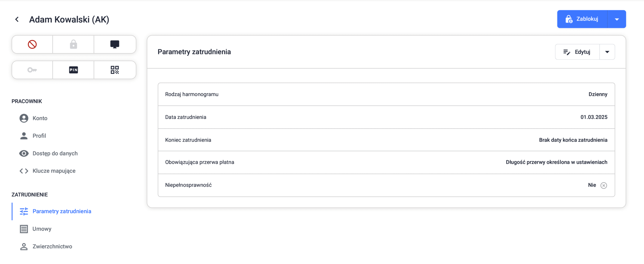The height and width of the screenshot is (264, 644).
Task: Click the Edytuj button
Action: [577, 52]
